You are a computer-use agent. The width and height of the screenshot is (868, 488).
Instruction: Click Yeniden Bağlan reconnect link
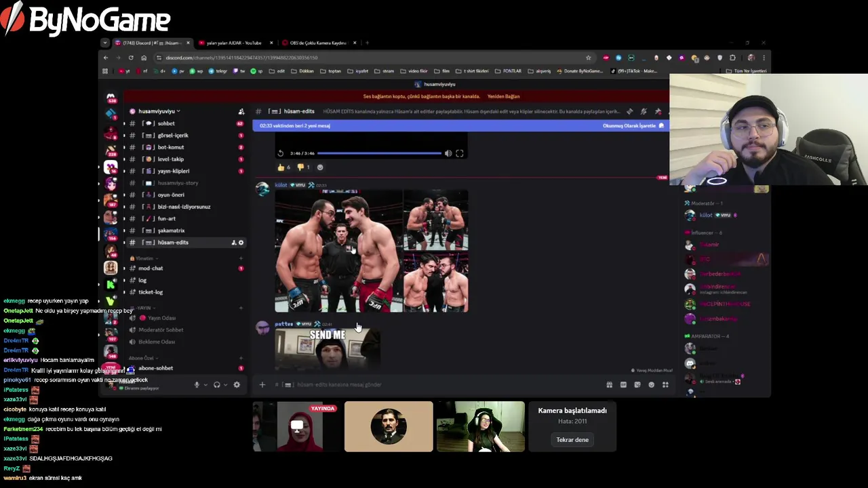tap(503, 96)
